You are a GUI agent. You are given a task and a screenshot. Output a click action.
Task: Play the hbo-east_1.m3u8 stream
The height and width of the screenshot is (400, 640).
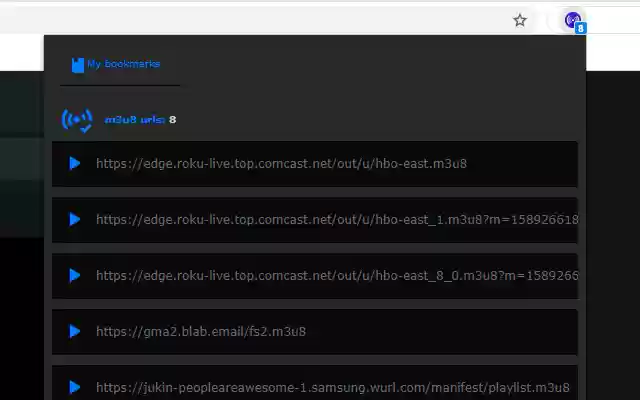click(75, 219)
